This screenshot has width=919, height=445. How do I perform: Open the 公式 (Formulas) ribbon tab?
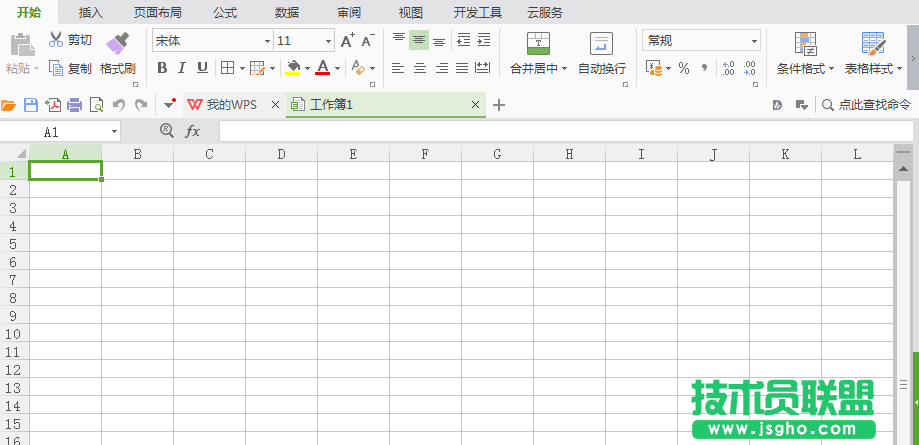(225, 13)
